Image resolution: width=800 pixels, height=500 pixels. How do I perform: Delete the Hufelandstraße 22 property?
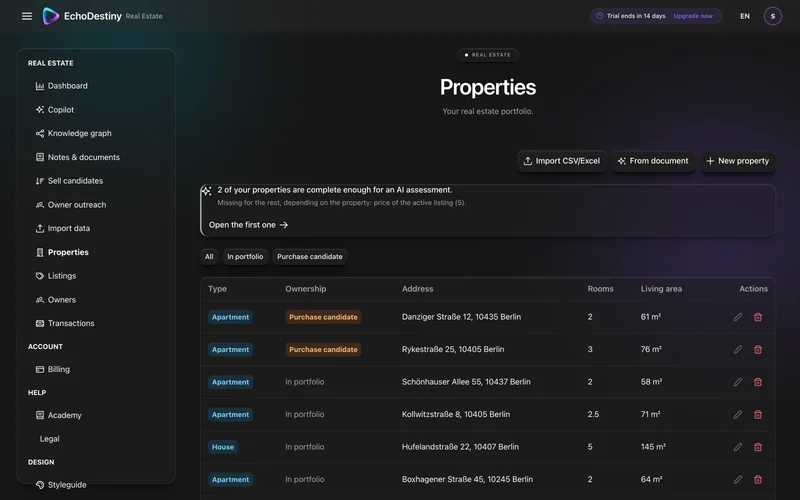(x=758, y=447)
